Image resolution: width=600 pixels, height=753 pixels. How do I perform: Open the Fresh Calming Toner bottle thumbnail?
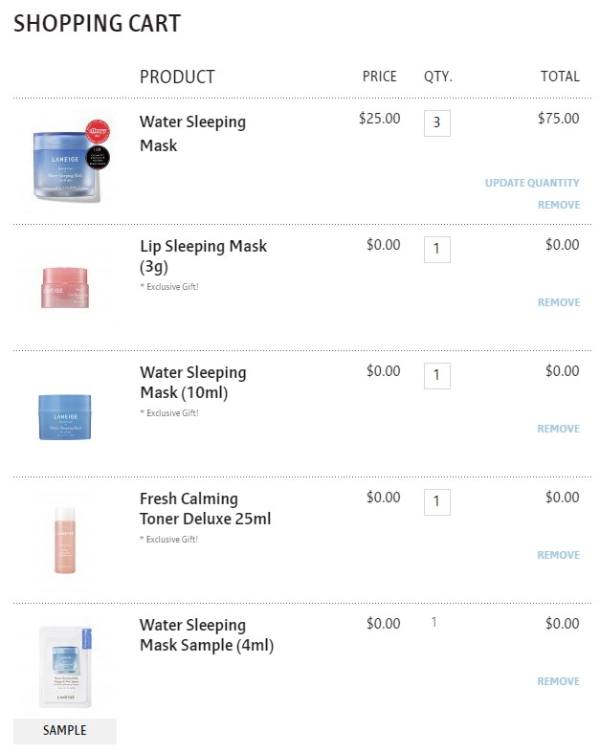(x=65, y=540)
